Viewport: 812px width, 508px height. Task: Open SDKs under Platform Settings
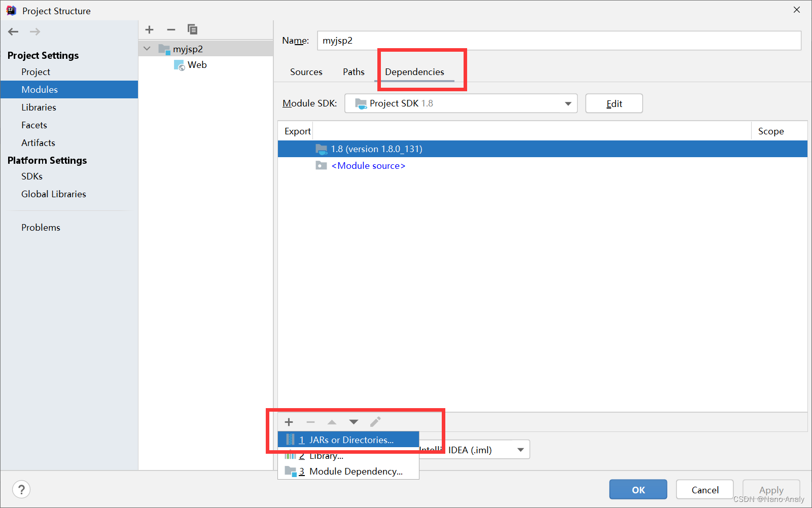(x=69, y=176)
